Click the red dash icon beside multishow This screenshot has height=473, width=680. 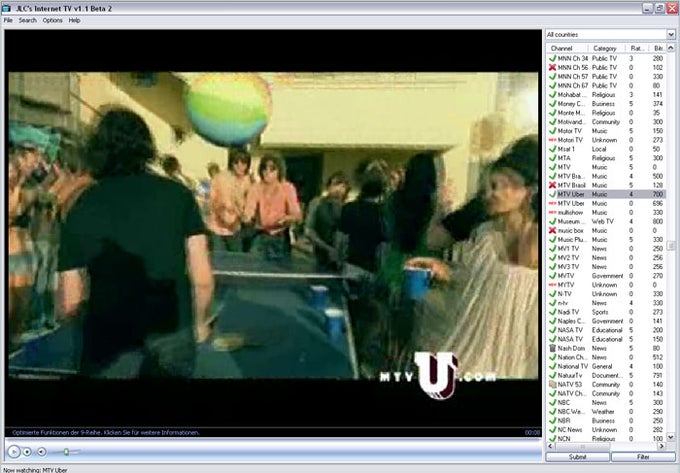(552, 212)
